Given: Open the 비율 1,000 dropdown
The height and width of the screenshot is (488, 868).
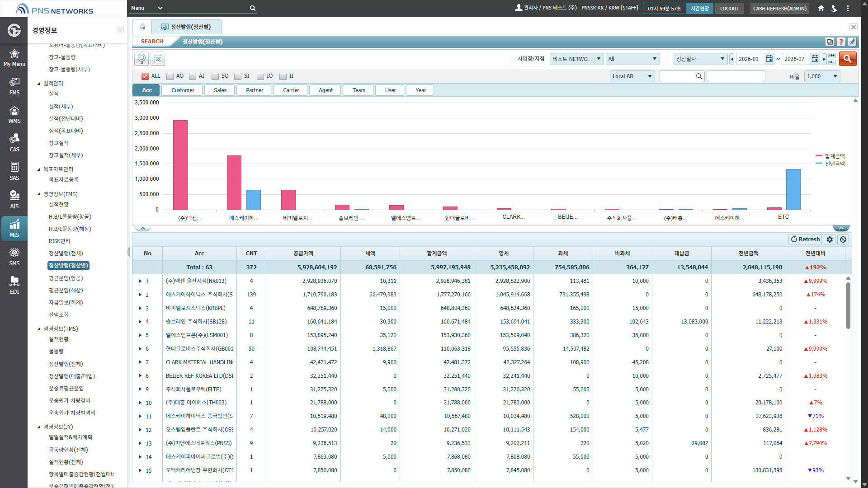Looking at the screenshot, I should 822,76.
